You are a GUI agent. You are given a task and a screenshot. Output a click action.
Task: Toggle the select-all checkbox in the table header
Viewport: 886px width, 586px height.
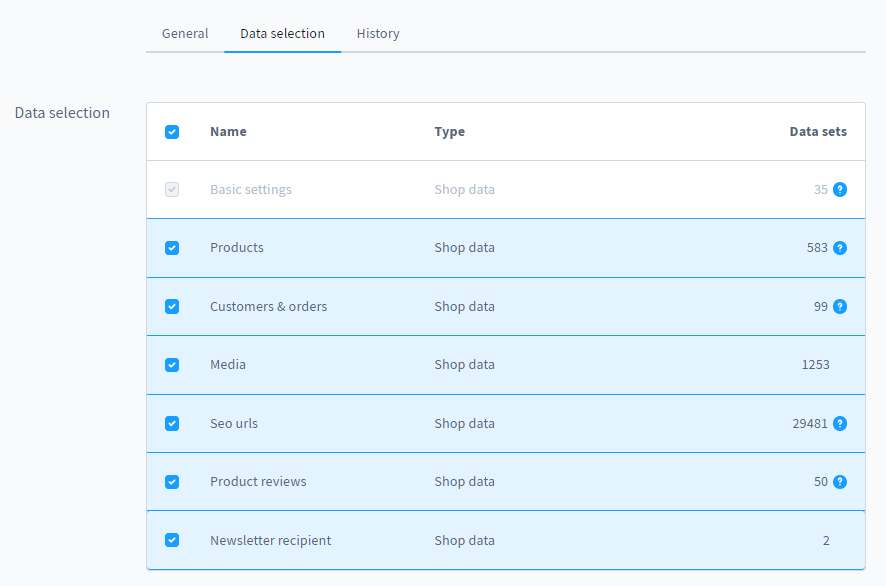tap(172, 131)
